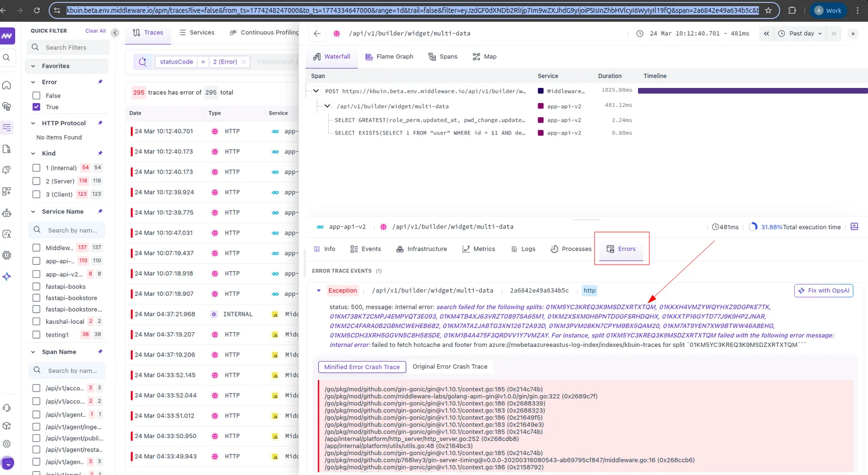This screenshot has height=475, width=868.
Task: Collapse the HTTP Protocol filter group
Action: pyautogui.click(x=33, y=123)
